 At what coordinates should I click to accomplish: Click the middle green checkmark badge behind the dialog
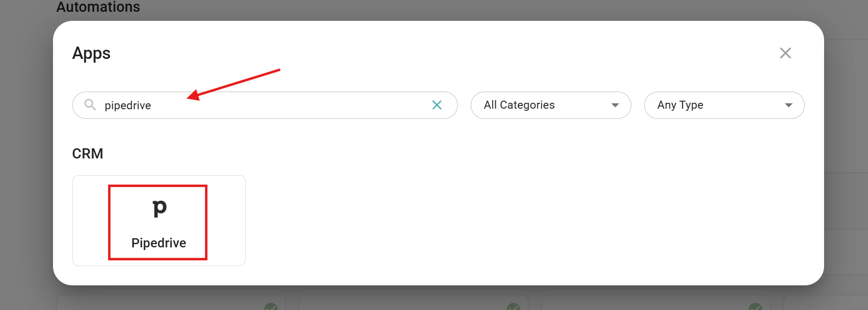coord(514,306)
